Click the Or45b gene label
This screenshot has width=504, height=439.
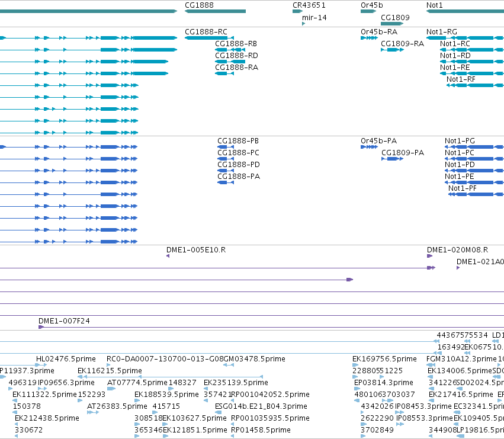point(371,5)
